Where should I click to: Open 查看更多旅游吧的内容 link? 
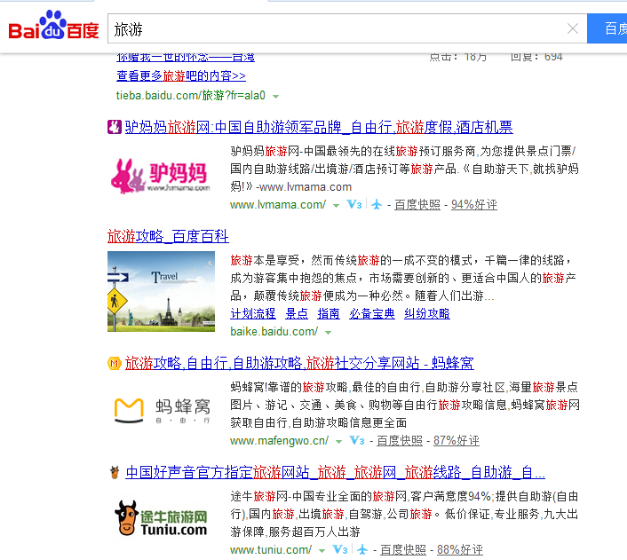(181, 76)
